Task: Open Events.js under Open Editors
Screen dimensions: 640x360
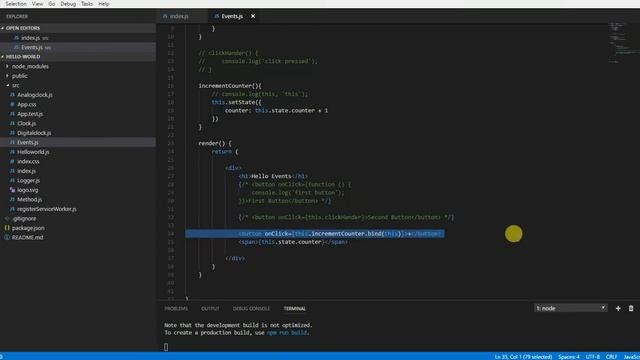Action: click(x=31, y=47)
